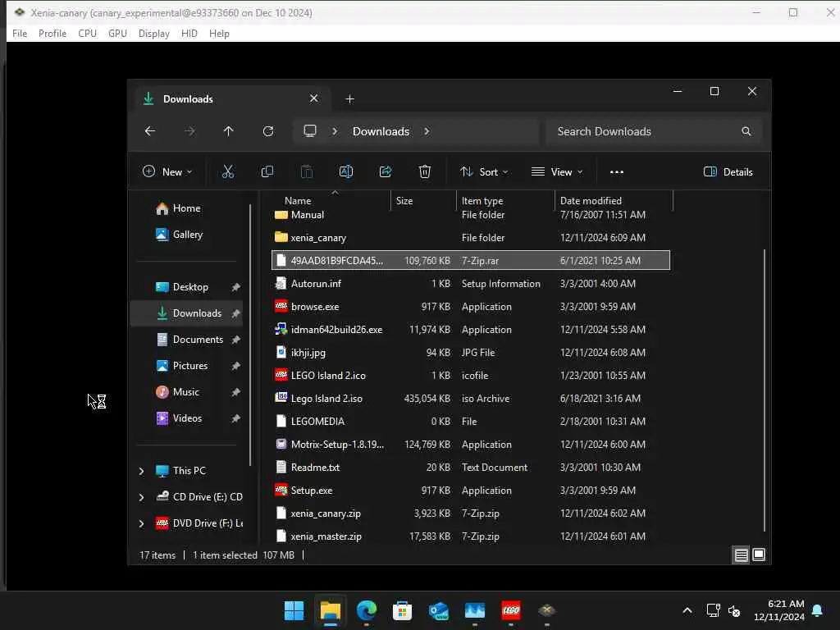Click the PC monitor icon in address bar
This screenshot has height=630, width=840.
pos(310,131)
